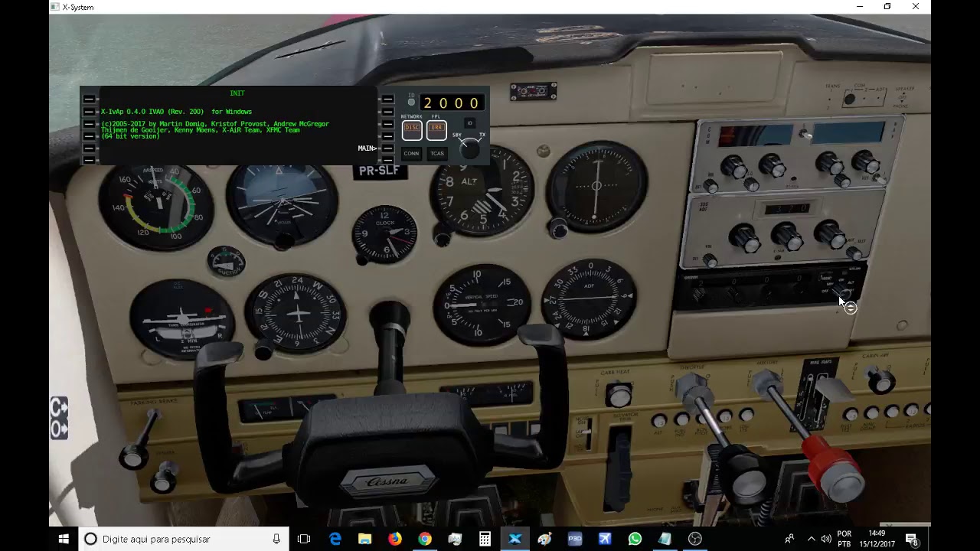The width and height of the screenshot is (980, 551).
Task: Click the 'X-IvAp 0.4.0 IVAO' version line
Action: (x=176, y=112)
